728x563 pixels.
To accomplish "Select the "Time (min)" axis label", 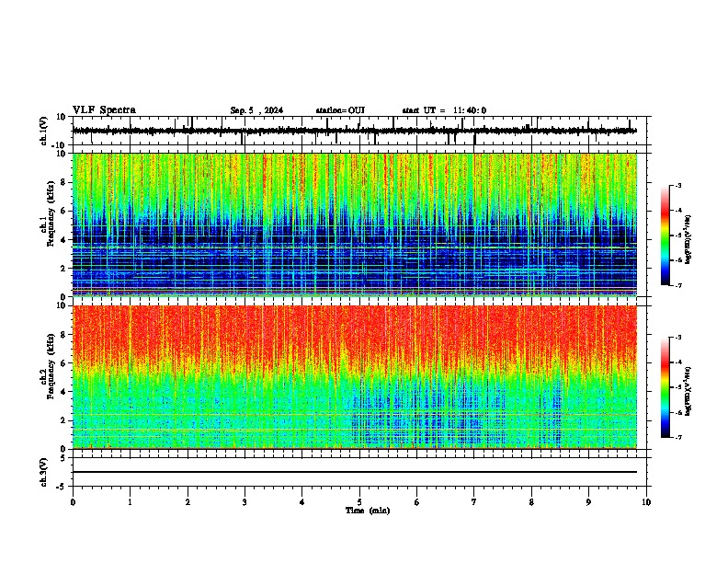I will (368, 511).
